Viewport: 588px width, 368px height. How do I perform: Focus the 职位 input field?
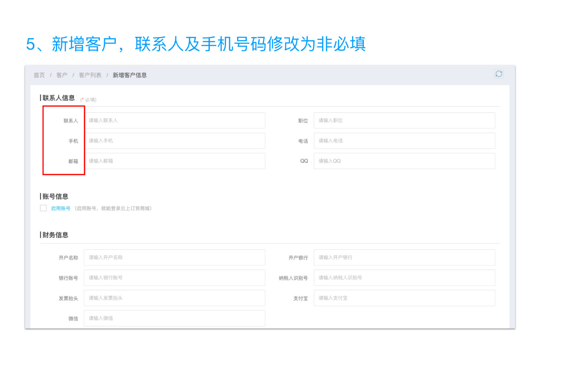coord(404,121)
